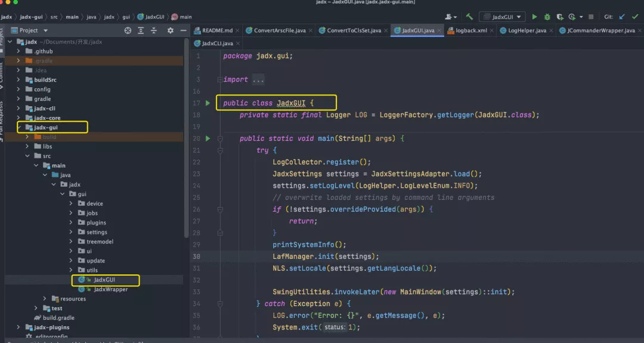Expand the jadx-core folder
Image resolution: width=644 pixels, height=343 pixels.
point(18,118)
